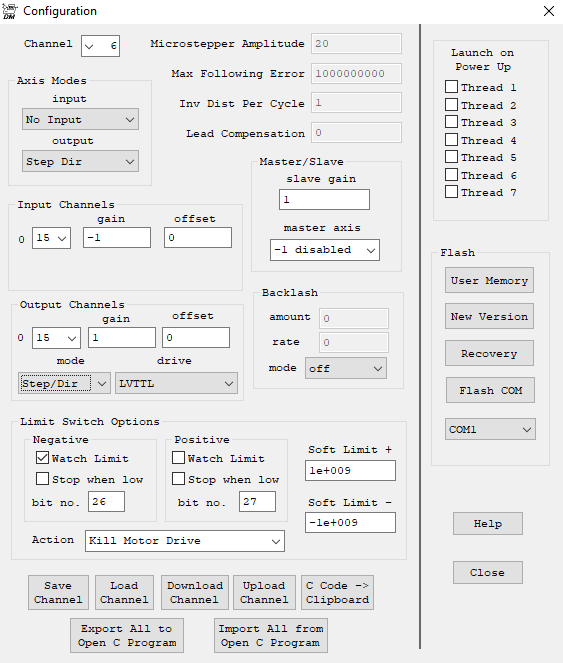Viewport: 563px width, 663px height.
Task: Enable the Thread 1 launch checkbox
Action: (x=451, y=87)
